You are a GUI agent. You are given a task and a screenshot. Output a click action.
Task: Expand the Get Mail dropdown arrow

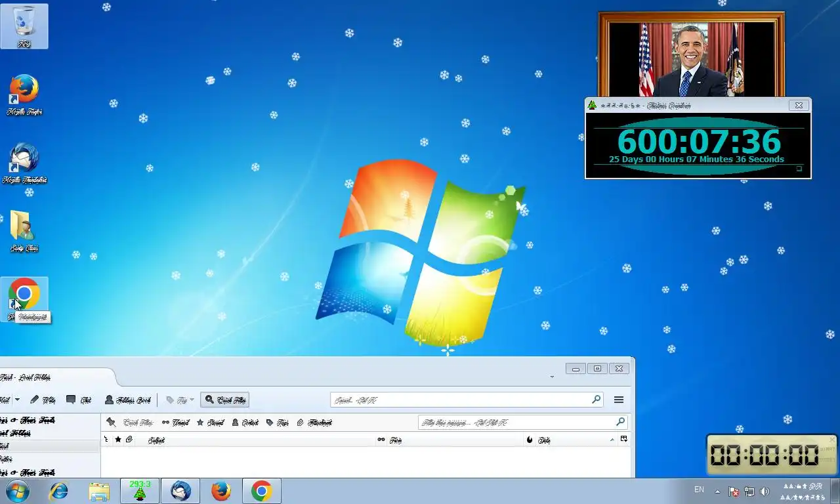coord(17,400)
